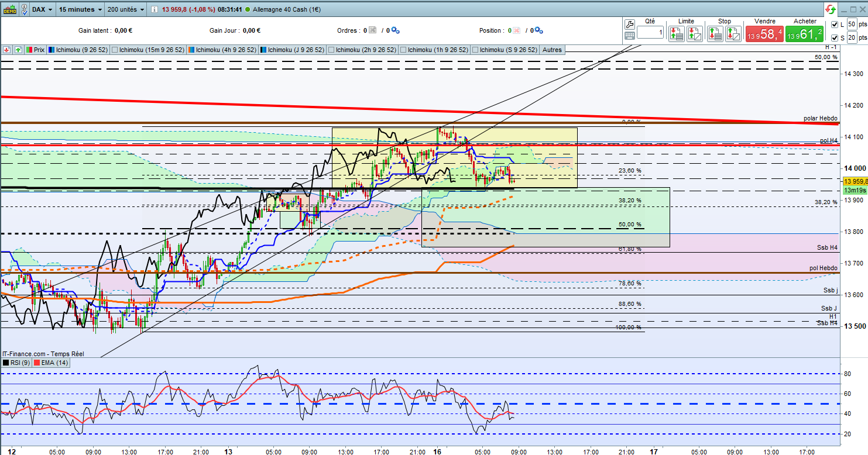Toggle the Ichimoku (2h 9 26 52) checkbox

pos(331,50)
